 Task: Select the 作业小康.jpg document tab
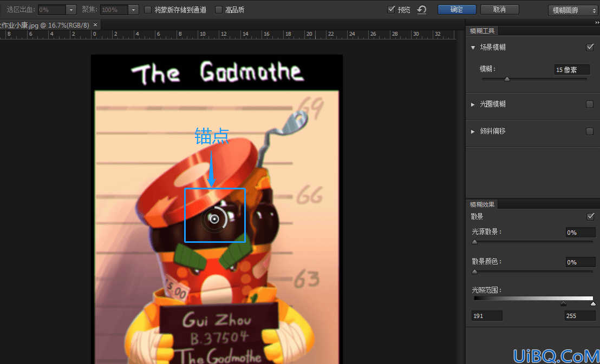[50, 25]
